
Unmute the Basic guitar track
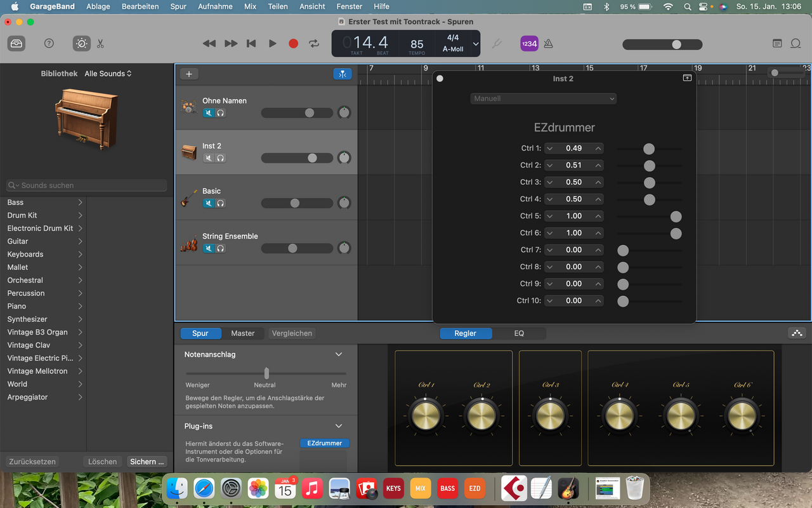208,203
